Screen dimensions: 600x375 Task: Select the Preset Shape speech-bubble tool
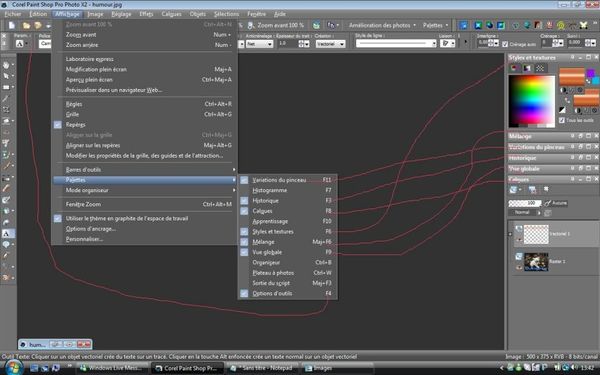point(6,245)
